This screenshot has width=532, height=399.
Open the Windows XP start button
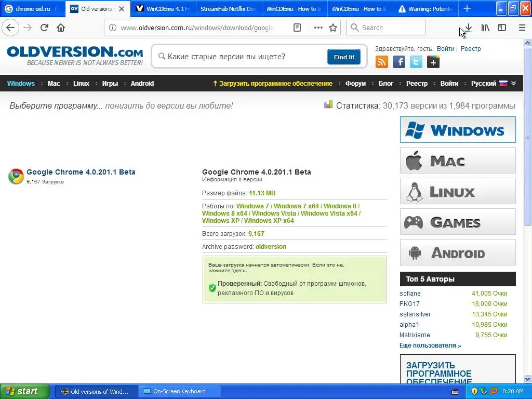pyautogui.click(x=24, y=392)
